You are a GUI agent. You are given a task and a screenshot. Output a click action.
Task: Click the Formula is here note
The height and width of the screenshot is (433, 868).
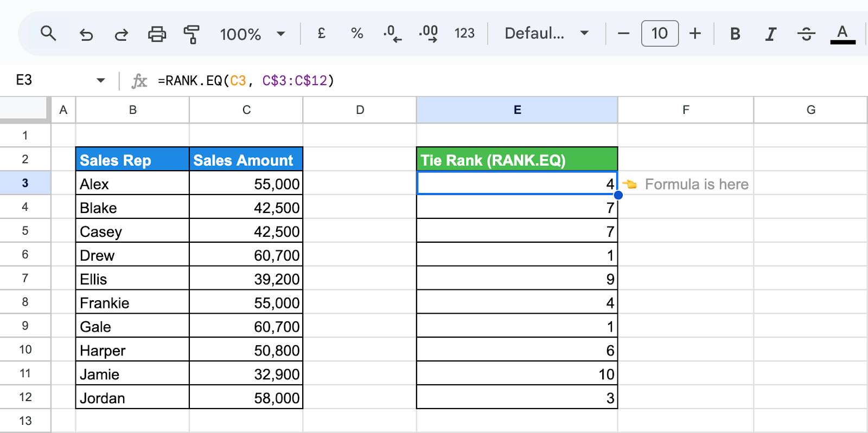tap(696, 184)
